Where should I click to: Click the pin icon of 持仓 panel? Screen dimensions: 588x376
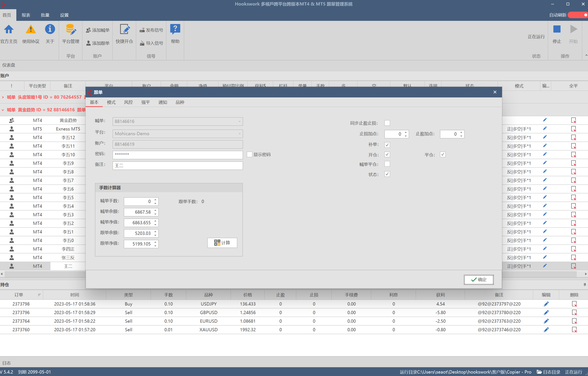pos(585,285)
